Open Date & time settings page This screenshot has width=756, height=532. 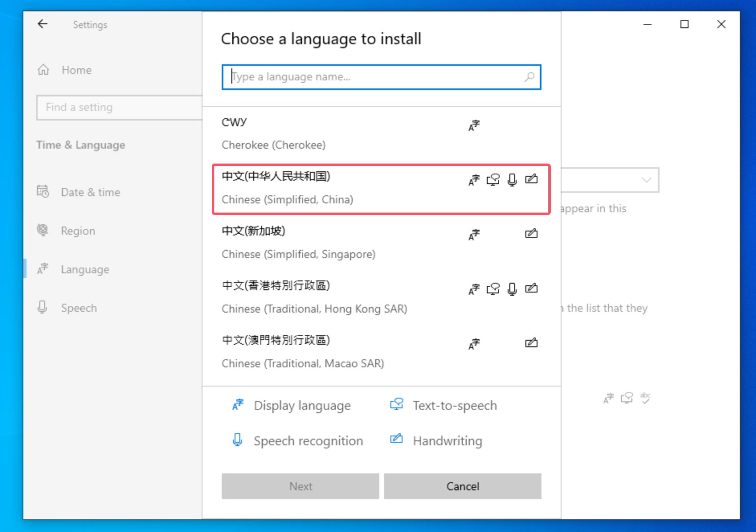pos(90,192)
